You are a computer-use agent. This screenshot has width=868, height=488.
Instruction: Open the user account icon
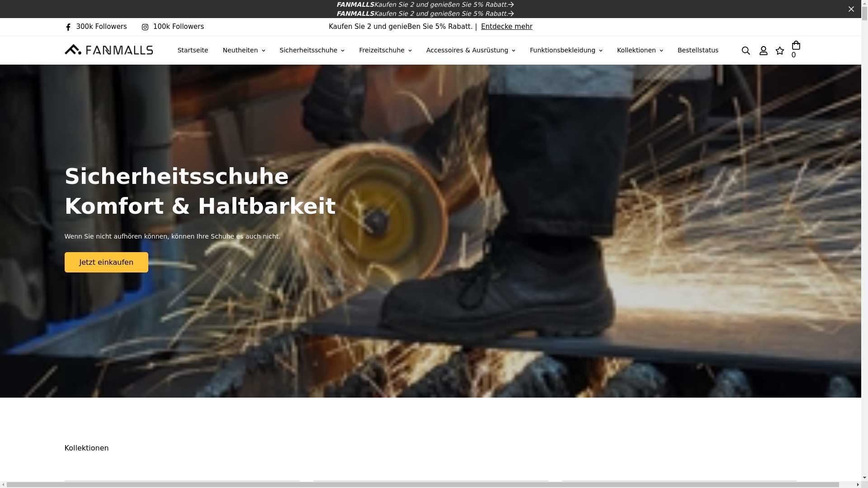tap(764, 51)
